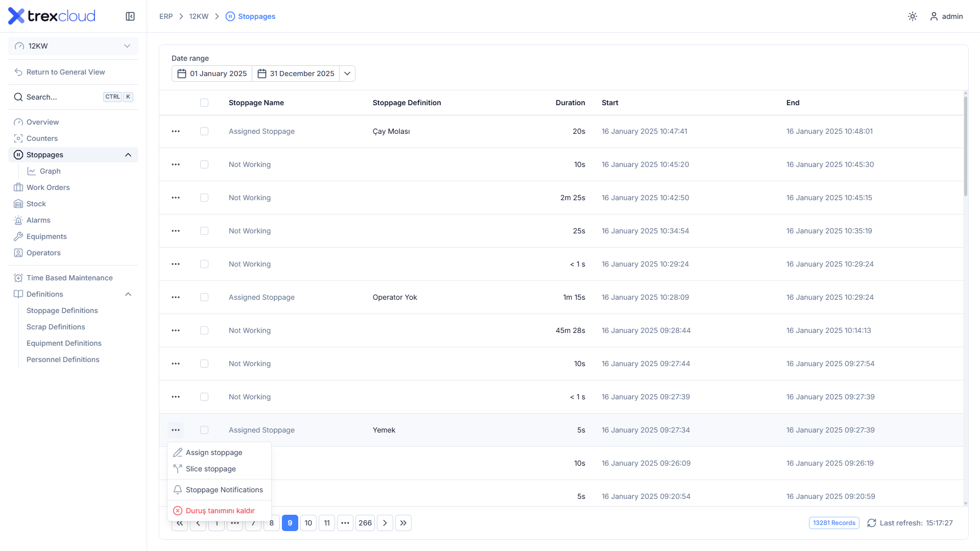Close the actions menu via Yemek row dots
Image resolution: width=980 pixels, height=551 pixels.
click(176, 430)
